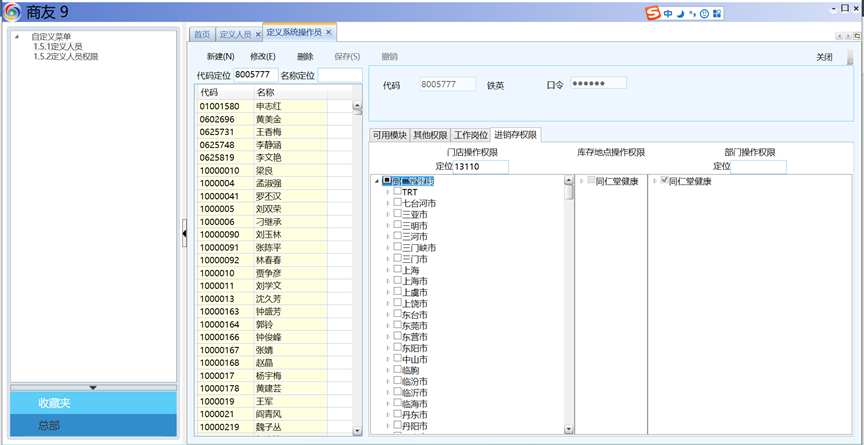Open the 1.5.1定义人员 menu item
This screenshot has width=864, height=445.
click(58, 47)
